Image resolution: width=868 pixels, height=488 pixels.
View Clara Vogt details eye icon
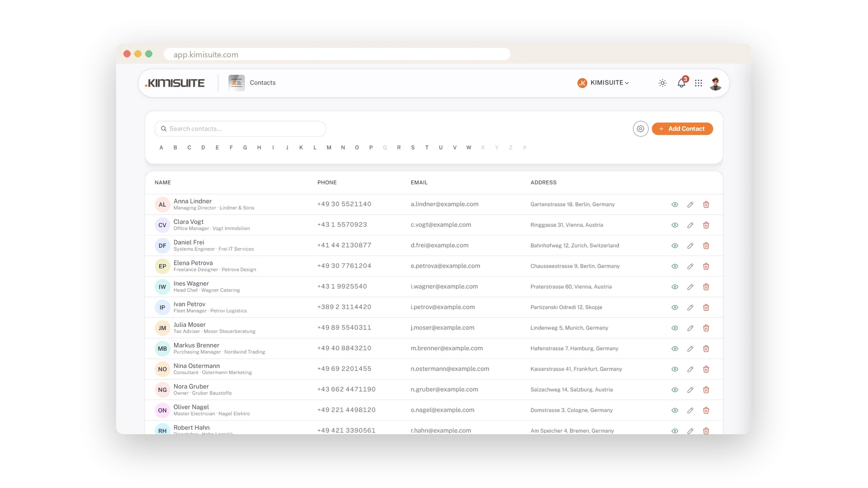click(675, 225)
